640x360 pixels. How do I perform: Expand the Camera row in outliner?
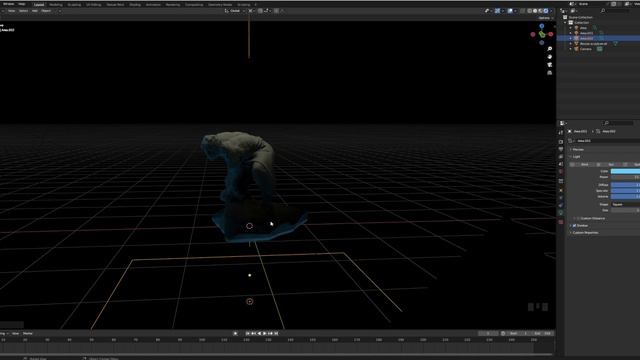click(571, 49)
